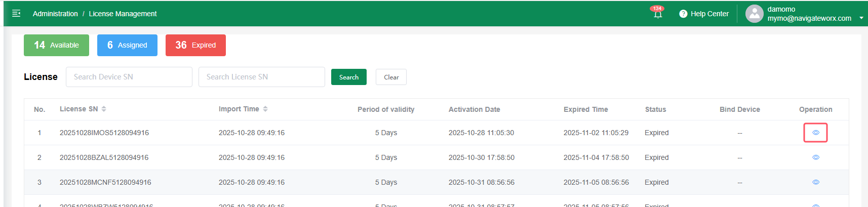Screen dimensions: 868x207
Task: Sort the table by Import Time
Action: [x=265, y=109]
